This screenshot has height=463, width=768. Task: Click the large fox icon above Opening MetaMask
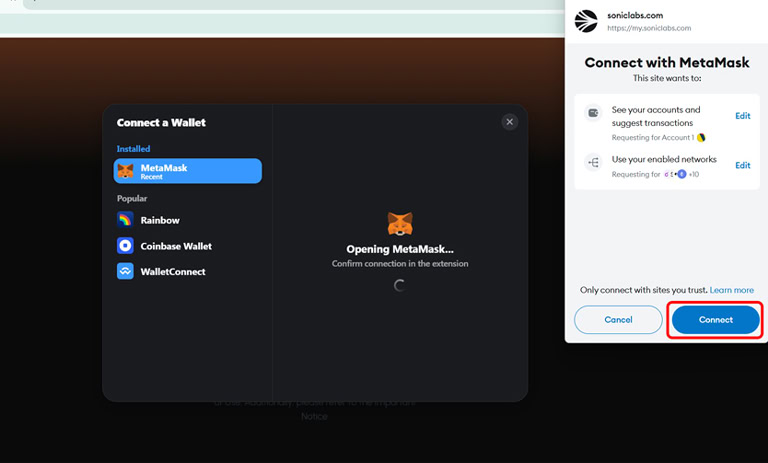399,222
